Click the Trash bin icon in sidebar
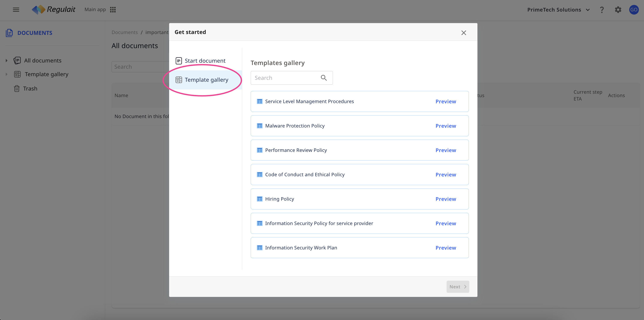Image resolution: width=644 pixels, height=320 pixels. 17,89
